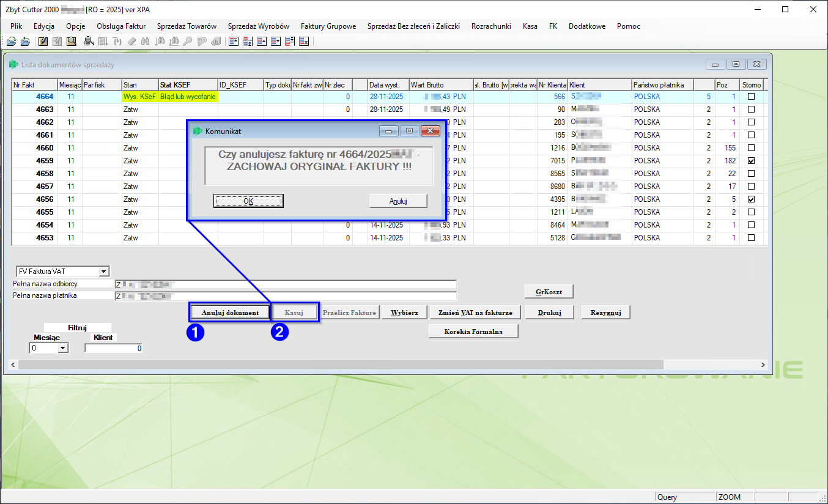
Task: Click the plain binoculars find toolbar icon
Action: click(x=146, y=42)
